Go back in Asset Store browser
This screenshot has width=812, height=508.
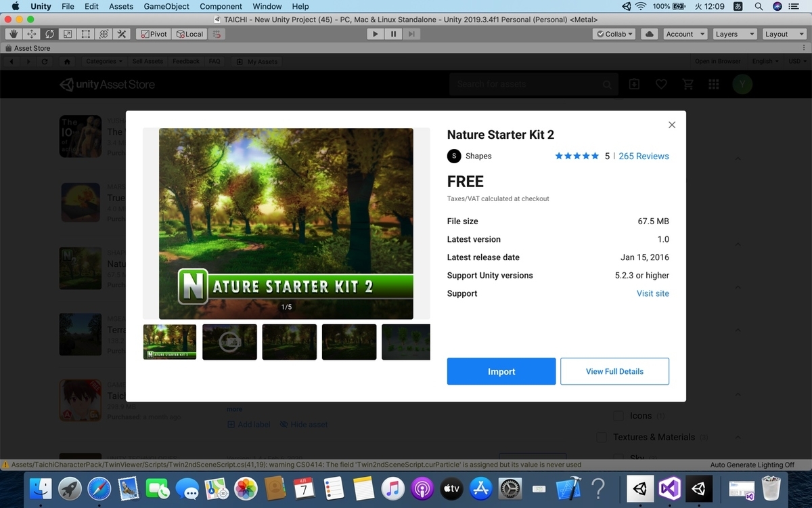click(x=12, y=62)
